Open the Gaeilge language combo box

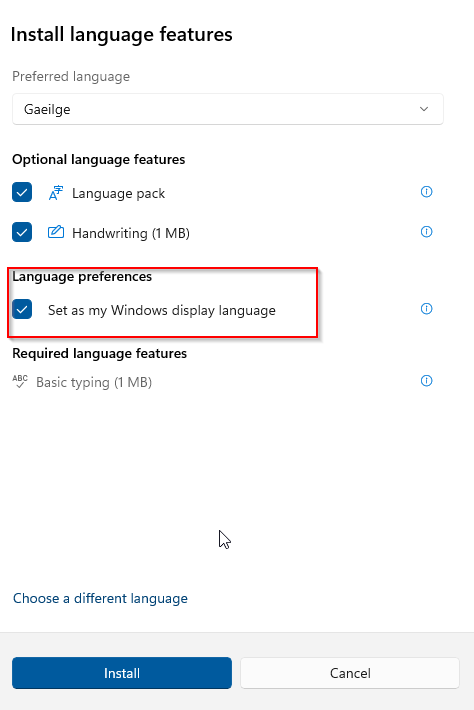pyautogui.click(x=228, y=109)
